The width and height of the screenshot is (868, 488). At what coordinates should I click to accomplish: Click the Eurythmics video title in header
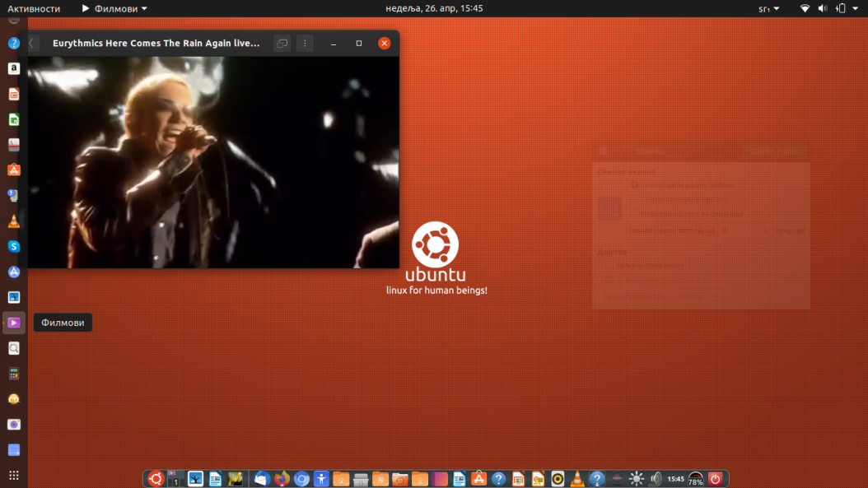click(156, 43)
